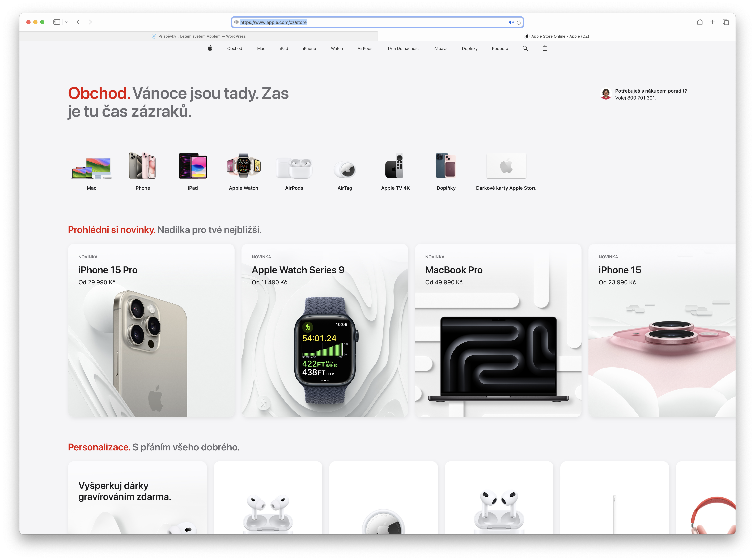Expand the sidebar dropdown chevron
The height and width of the screenshot is (560, 755).
[66, 22]
